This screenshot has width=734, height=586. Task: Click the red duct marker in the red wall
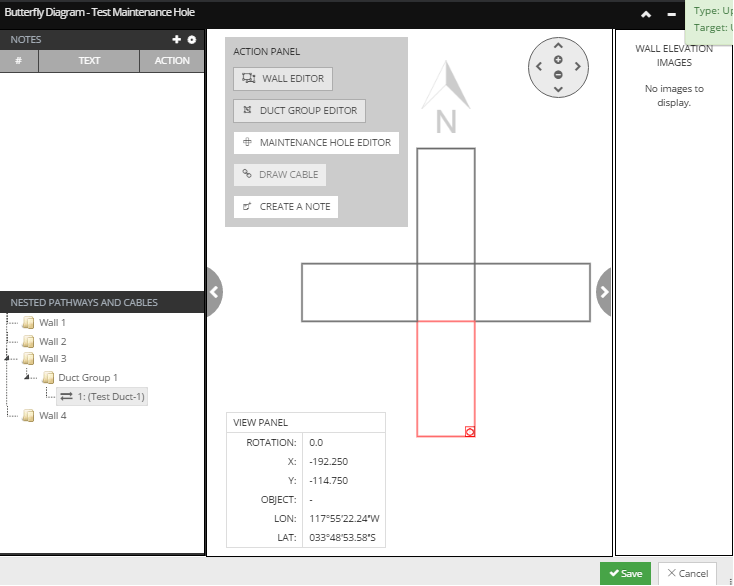(470, 432)
